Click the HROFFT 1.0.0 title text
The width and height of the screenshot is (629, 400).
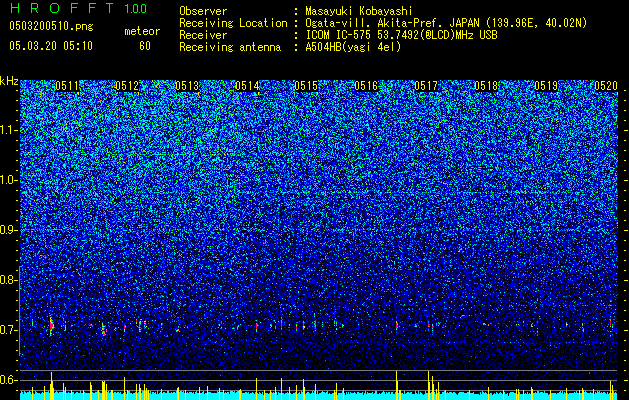(x=78, y=8)
